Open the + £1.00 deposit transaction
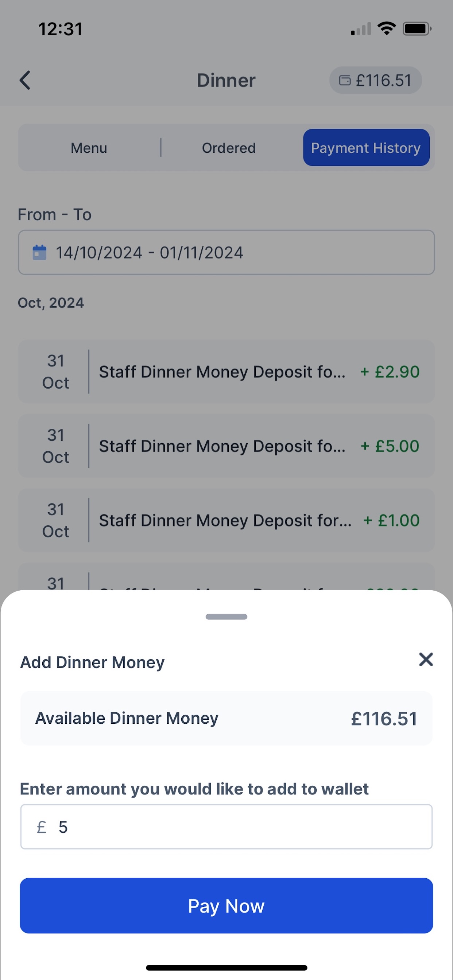The width and height of the screenshot is (453, 980). 226,520
